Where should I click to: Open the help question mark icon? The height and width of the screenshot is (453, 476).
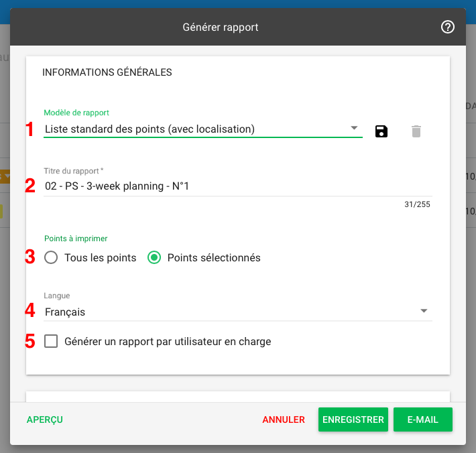tap(447, 27)
